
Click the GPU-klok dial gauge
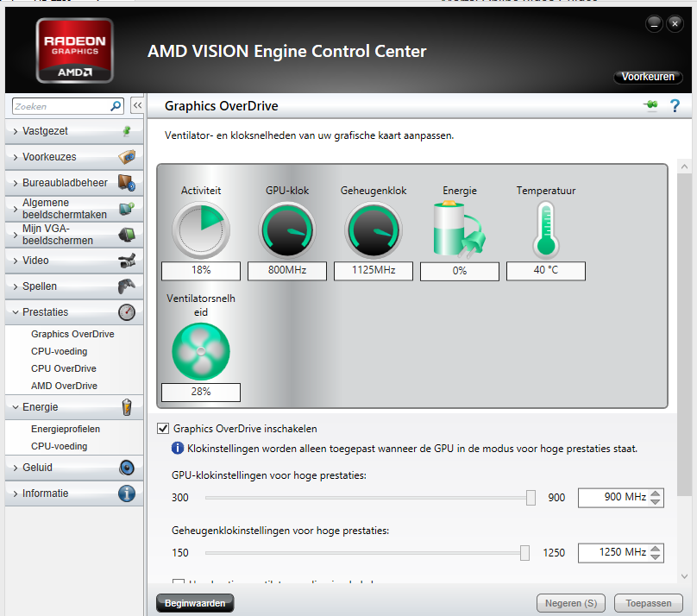287,230
